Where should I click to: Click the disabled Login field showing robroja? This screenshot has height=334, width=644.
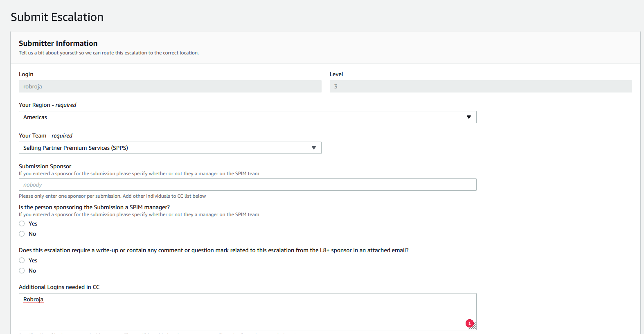[170, 86]
